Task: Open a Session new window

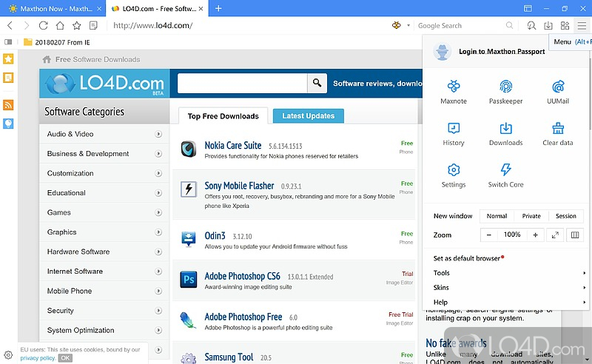Action: [565, 216]
